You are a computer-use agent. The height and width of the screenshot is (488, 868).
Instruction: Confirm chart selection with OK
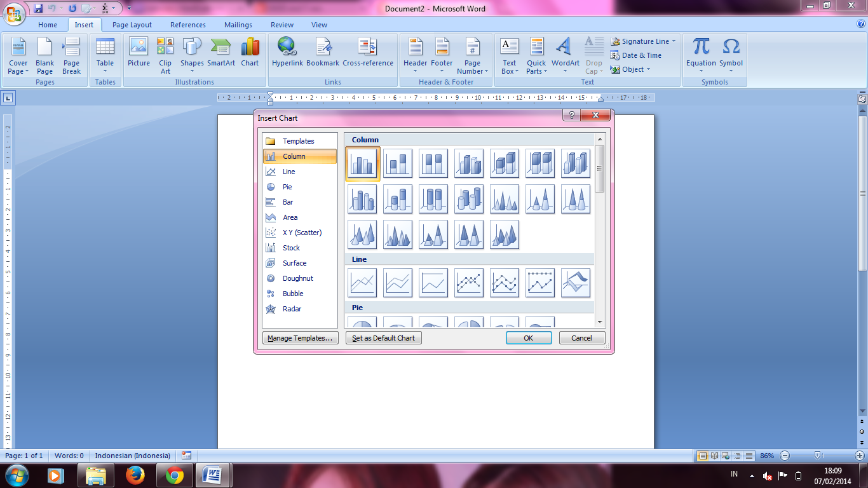click(x=529, y=338)
